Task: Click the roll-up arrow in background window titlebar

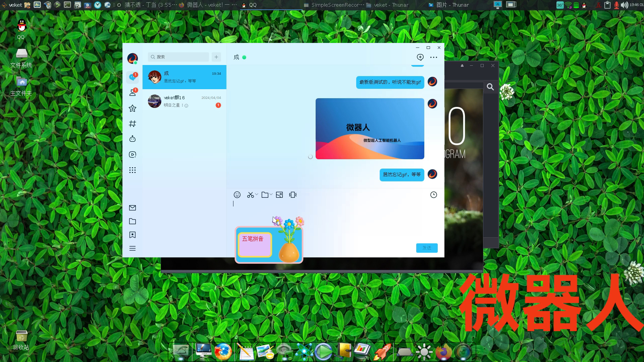Action: coord(462,66)
